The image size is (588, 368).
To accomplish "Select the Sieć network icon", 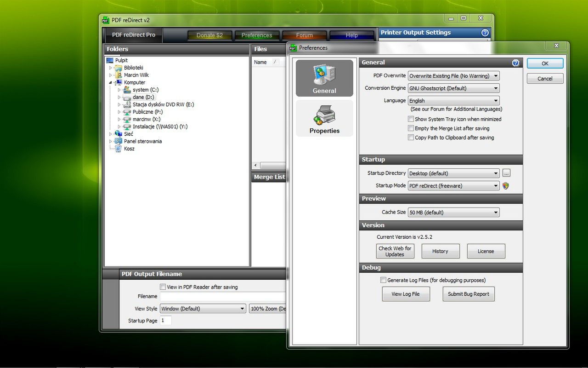I will pyautogui.click(x=119, y=134).
